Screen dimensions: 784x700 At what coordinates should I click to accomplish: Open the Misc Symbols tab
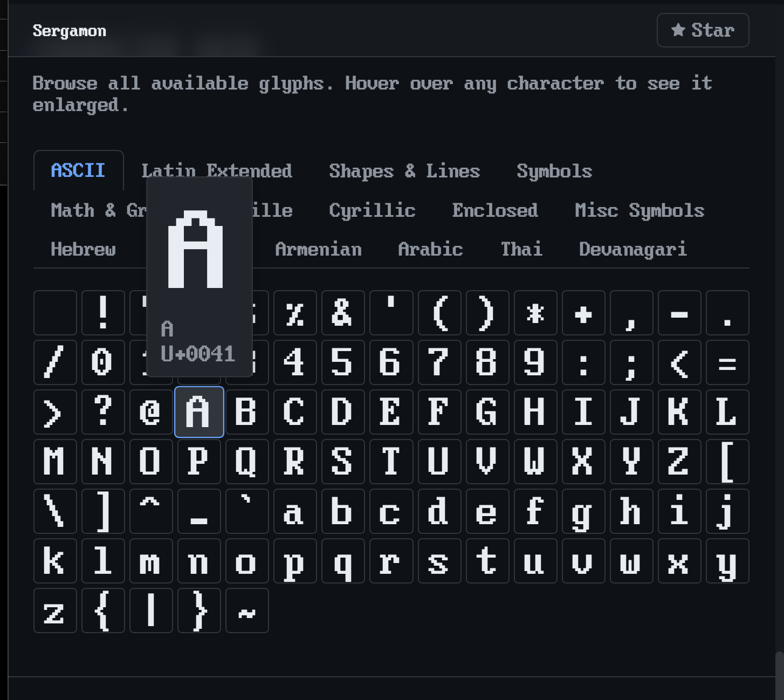[x=639, y=210]
